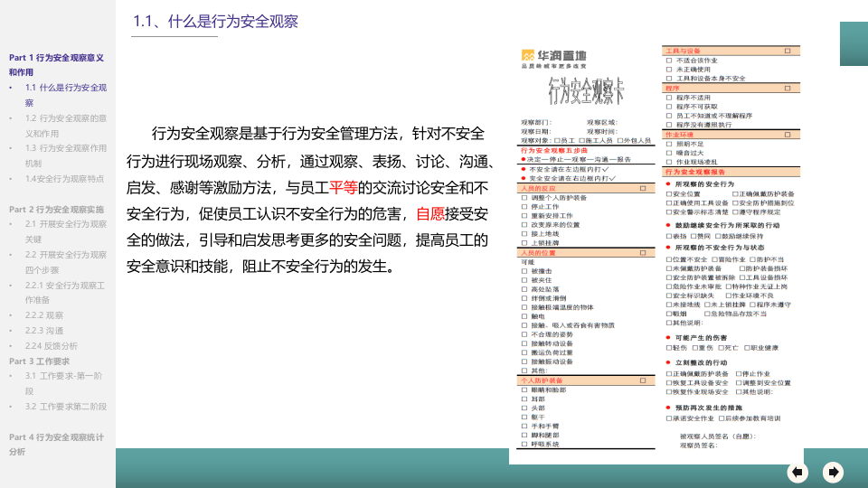Check the box in the 个人防护装备 header

pyautogui.click(x=643, y=380)
